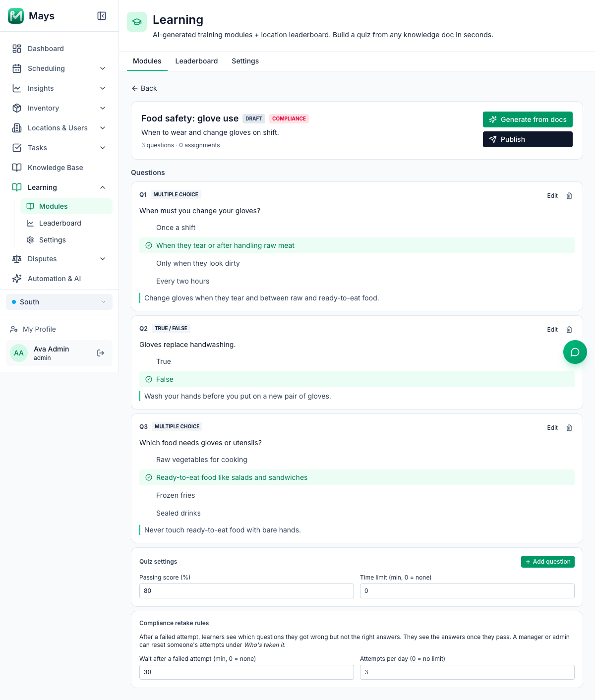This screenshot has width=595, height=700.
Task: Click the Disputes scales icon
Action: pyautogui.click(x=17, y=259)
